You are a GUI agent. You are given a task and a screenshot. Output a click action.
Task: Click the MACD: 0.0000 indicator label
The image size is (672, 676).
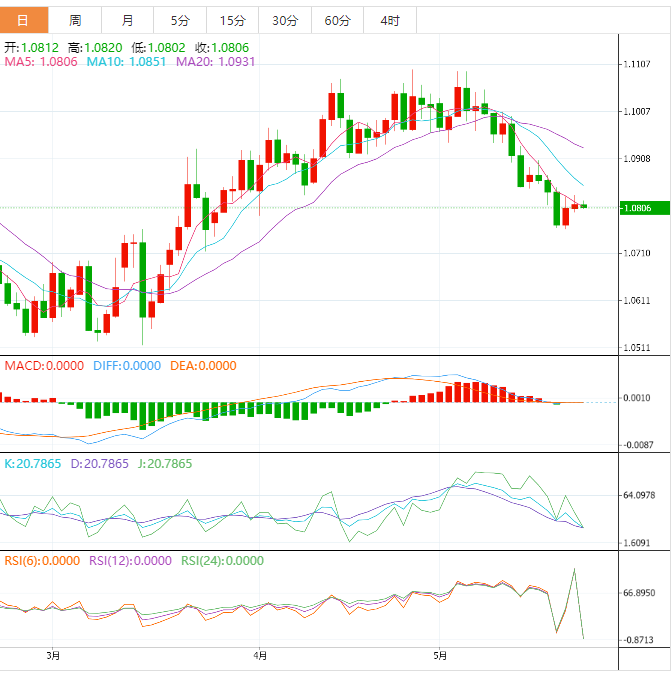pyautogui.click(x=44, y=366)
